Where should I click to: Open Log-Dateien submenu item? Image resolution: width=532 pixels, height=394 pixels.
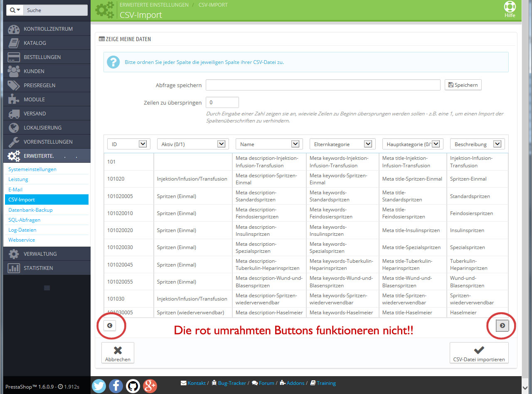[22, 230]
